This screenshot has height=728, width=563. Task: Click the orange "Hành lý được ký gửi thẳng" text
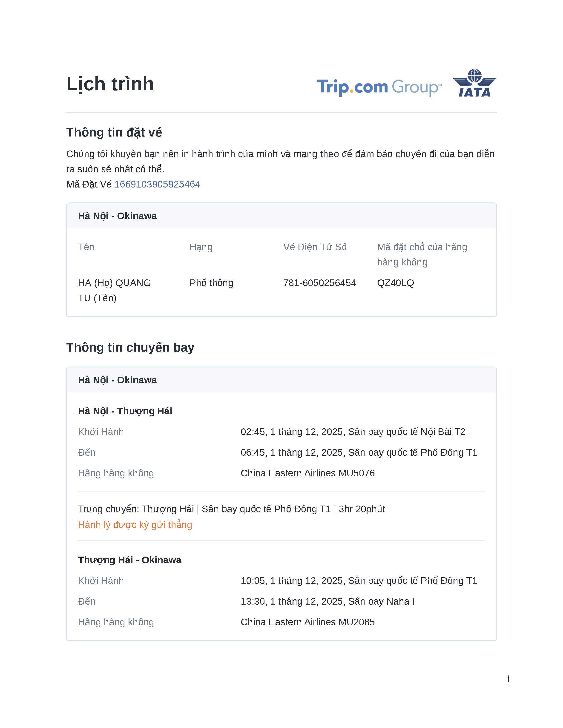(x=135, y=525)
